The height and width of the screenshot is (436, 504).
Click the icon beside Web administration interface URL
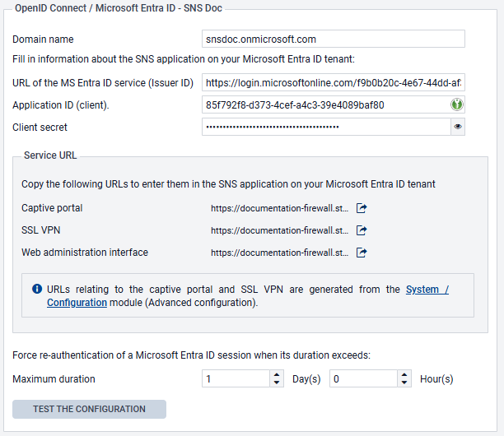coord(361,253)
